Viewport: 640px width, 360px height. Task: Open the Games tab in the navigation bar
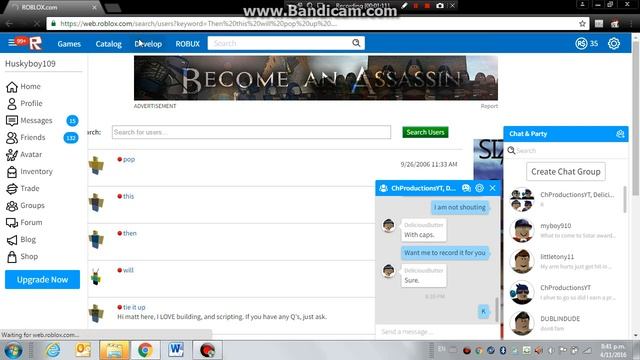(69, 44)
